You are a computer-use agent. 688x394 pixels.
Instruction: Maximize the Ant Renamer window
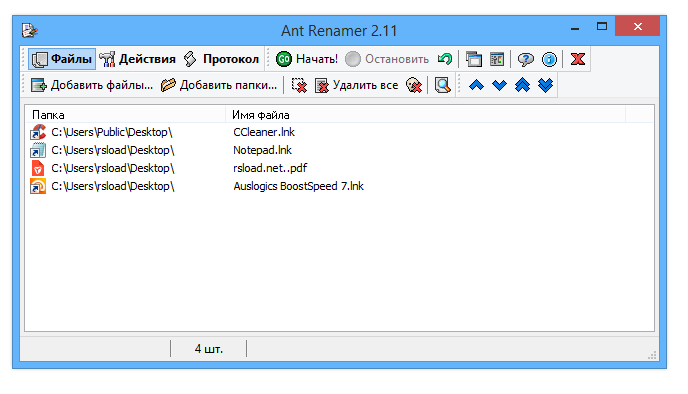pos(602,26)
